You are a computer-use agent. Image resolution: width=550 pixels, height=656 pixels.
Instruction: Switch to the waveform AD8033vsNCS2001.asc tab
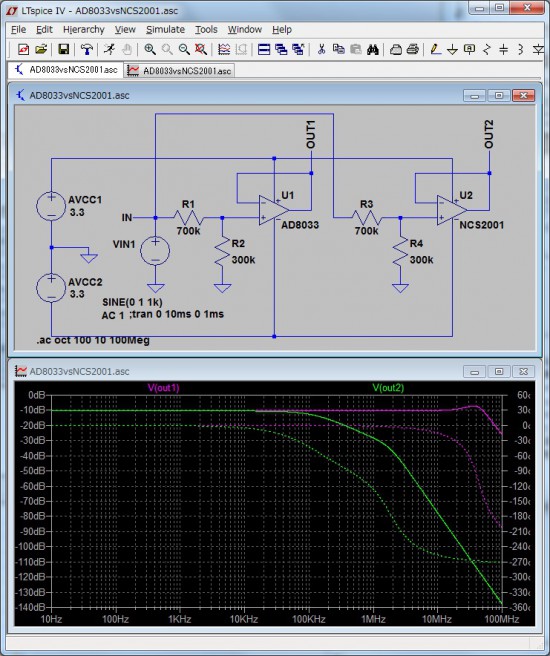click(179, 71)
